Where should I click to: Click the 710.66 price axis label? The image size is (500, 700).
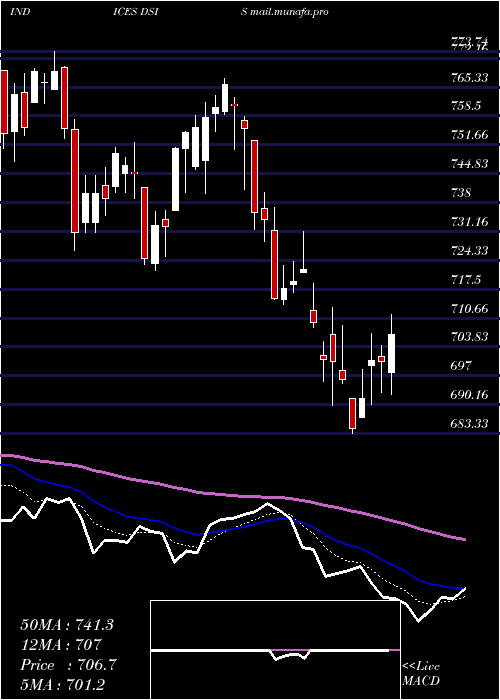tap(470, 308)
